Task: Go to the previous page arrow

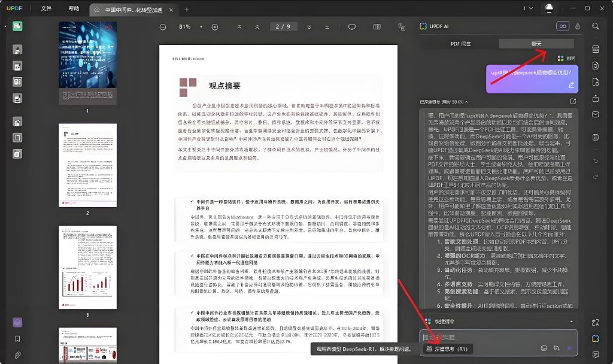Action: [257, 27]
